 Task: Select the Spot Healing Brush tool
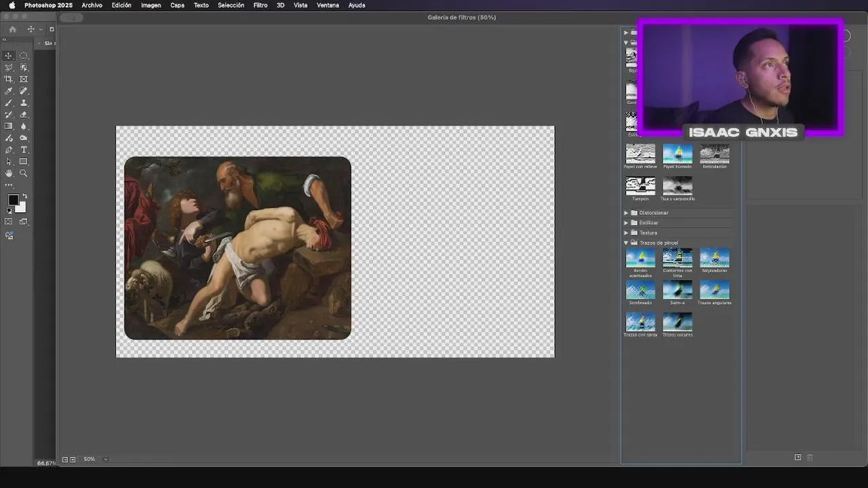click(x=24, y=91)
